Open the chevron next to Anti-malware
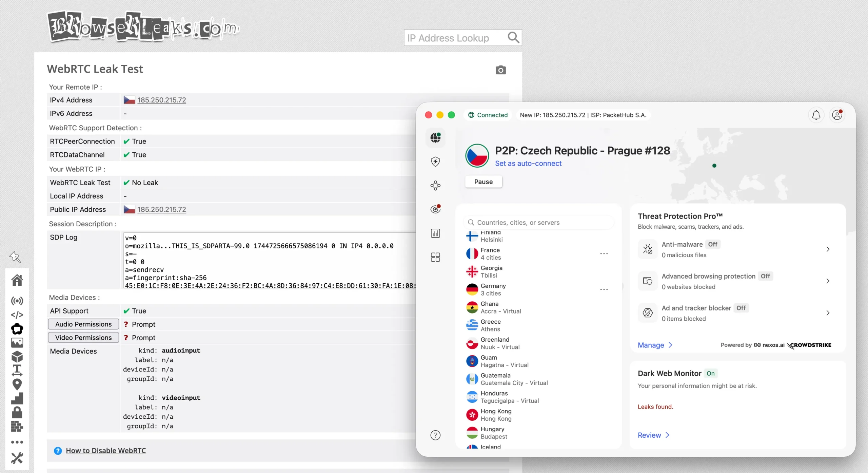The image size is (868, 473). tap(828, 249)
